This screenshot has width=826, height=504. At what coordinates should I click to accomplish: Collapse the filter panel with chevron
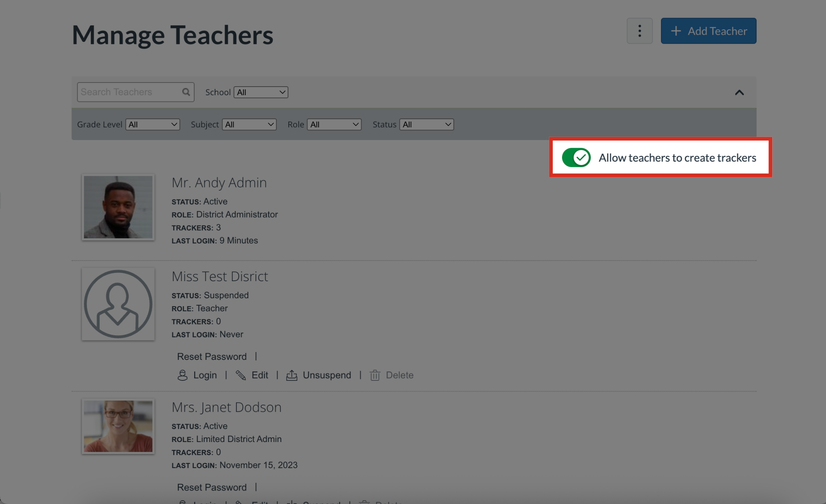[739, 93]
